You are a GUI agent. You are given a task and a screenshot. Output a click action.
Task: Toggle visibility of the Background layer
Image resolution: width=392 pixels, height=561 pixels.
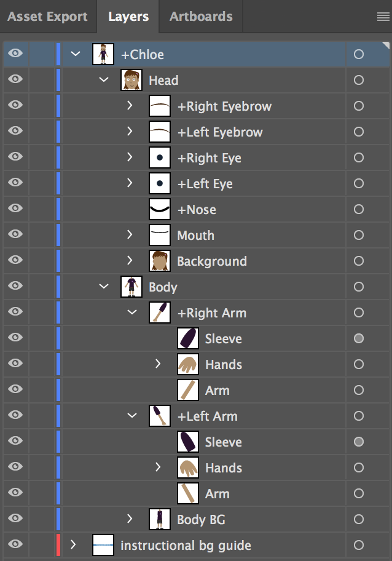click(x=15, y=261)
